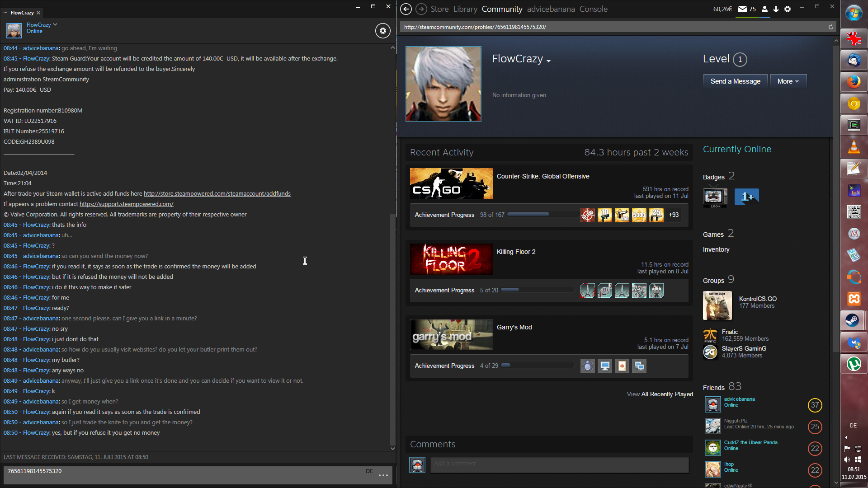Click Send a Message button

click(x=735, y=81)
